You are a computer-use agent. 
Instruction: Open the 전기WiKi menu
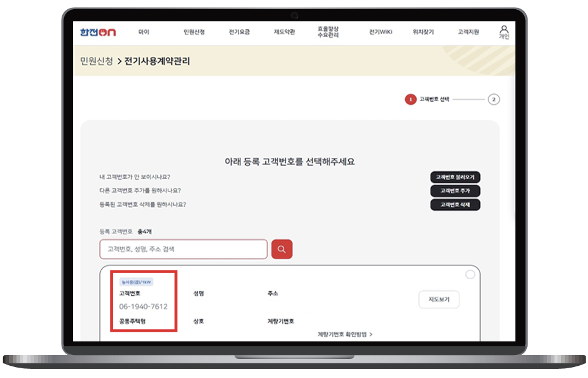pyautogui.click(x=381, y=30)
